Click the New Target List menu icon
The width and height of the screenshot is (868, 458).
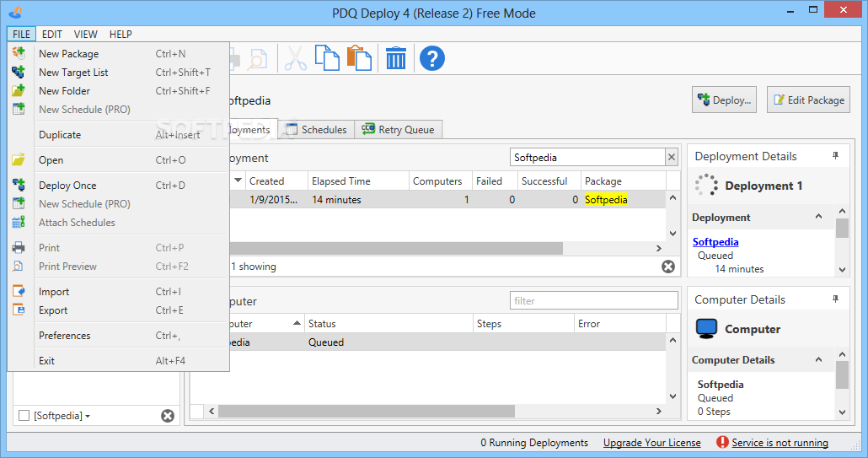[19, 72]
